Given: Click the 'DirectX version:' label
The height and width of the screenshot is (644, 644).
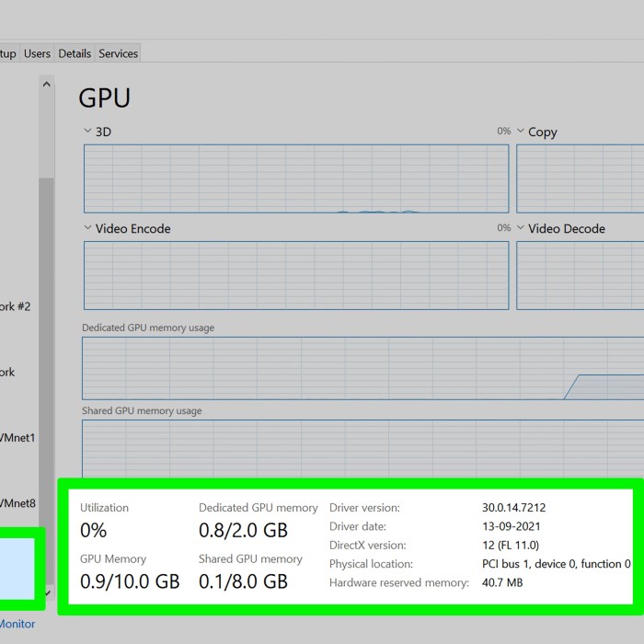Looking at the screenshot, I should [x=368, y=546].
